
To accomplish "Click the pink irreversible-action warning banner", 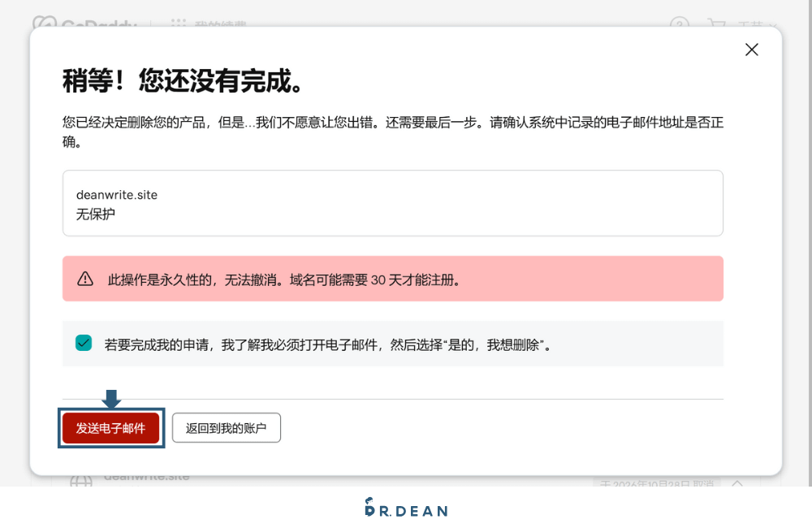I will 393,278.
